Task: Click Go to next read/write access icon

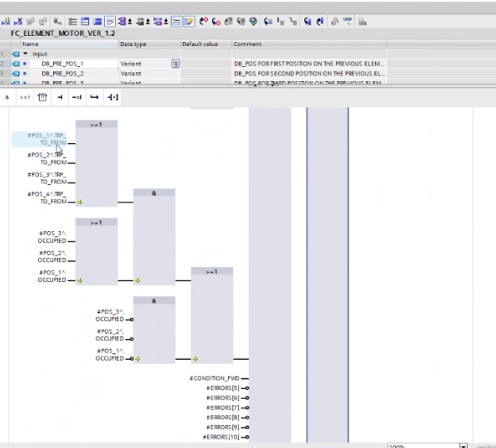Action: (268, 21)
